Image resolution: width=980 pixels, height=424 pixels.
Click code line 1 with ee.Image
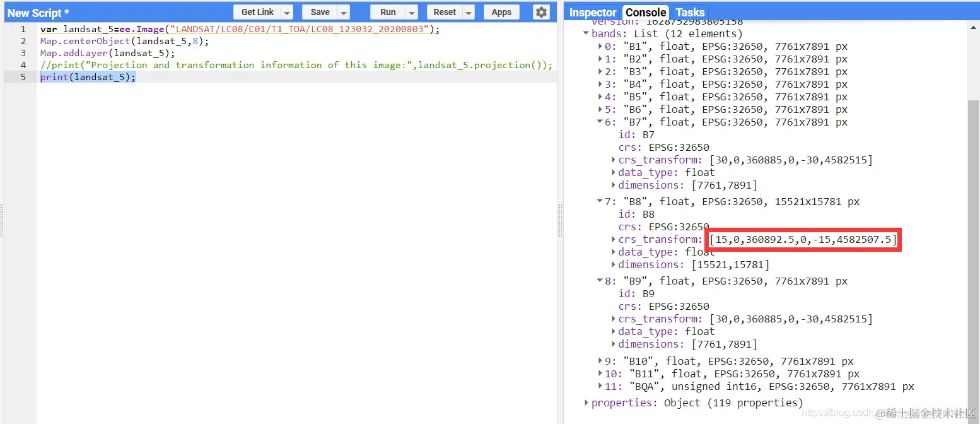click(240, 29)
